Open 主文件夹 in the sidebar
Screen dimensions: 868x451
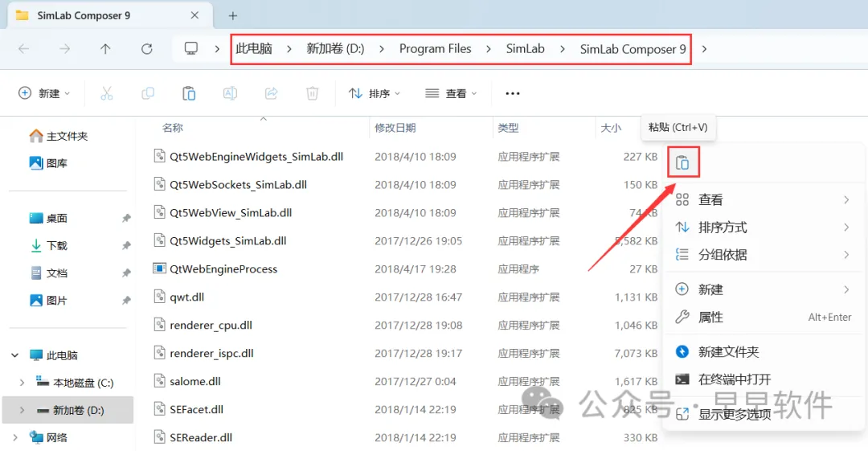pos(59,136)
